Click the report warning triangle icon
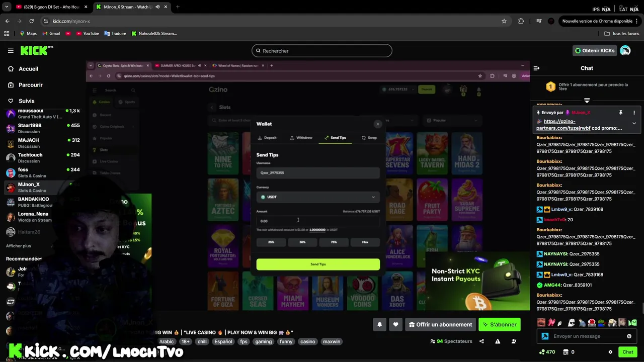The image size is (644, 362). click(498, 341)
